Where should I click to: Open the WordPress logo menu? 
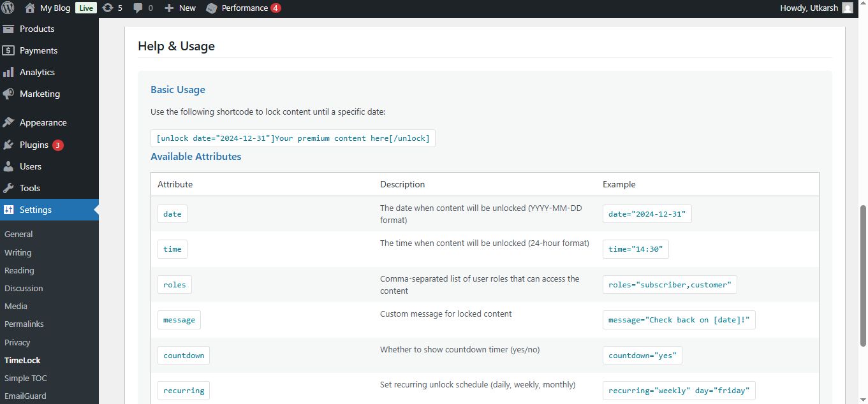[x=8, y=8]
